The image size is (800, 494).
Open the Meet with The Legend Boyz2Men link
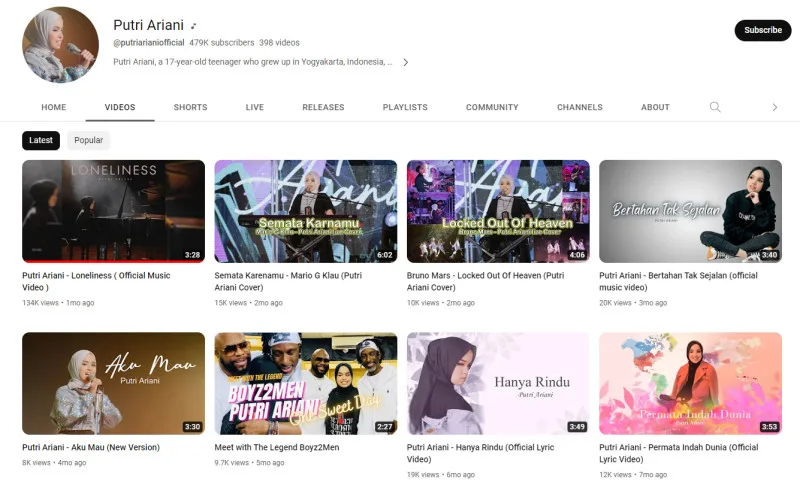click(x=277, y=447)
